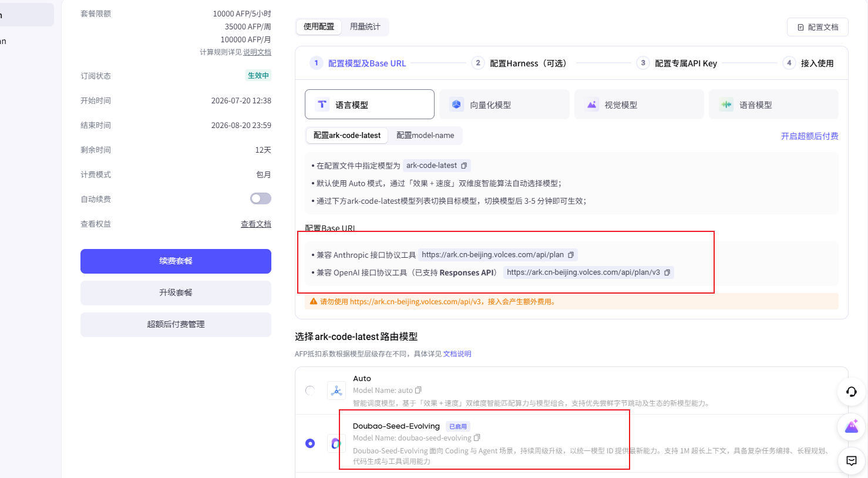
Task: Click the Doubao-Seed-Evolving model title
Action: tap(396, 426)
